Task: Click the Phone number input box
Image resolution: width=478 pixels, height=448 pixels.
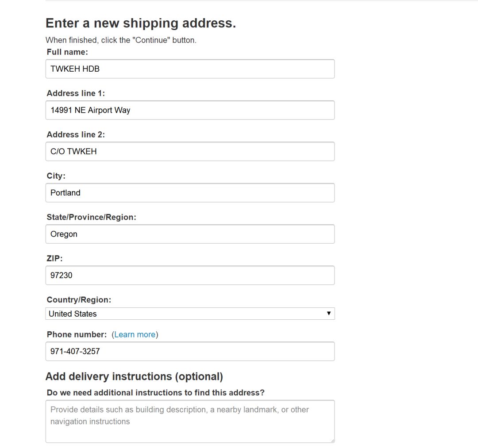Action: click(x=190, y=351)
